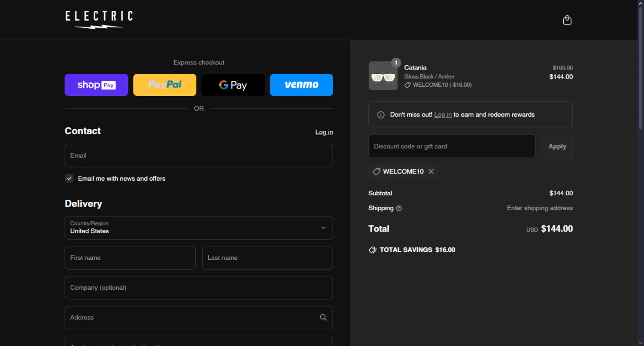Click the Catania product name

tap(416, 68)
